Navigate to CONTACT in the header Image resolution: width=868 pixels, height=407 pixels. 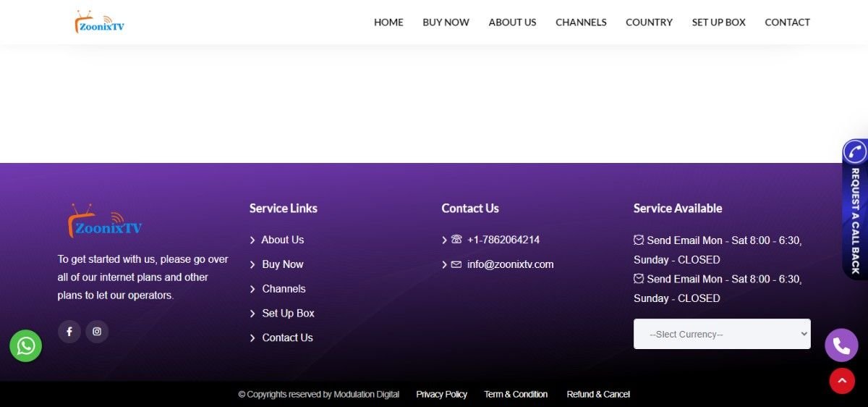pyautogui.click(x=787, y=22)
